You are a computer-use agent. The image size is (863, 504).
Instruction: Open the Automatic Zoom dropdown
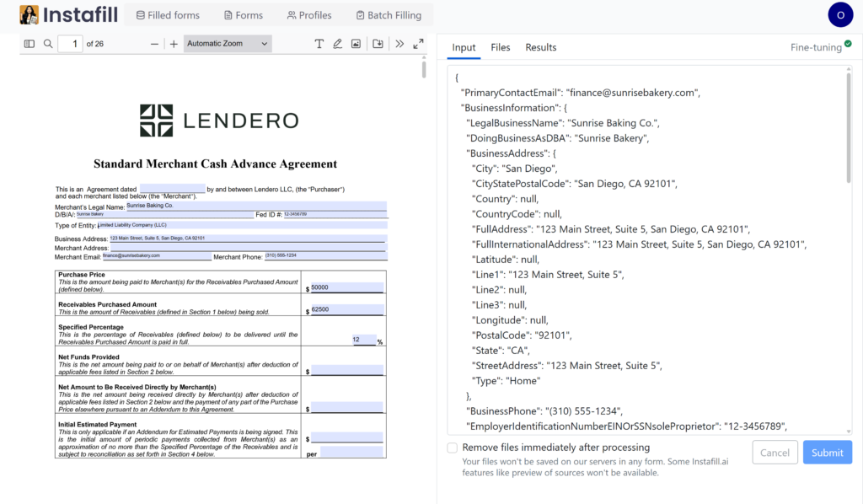pyautogui.click(x=228, y=44)
